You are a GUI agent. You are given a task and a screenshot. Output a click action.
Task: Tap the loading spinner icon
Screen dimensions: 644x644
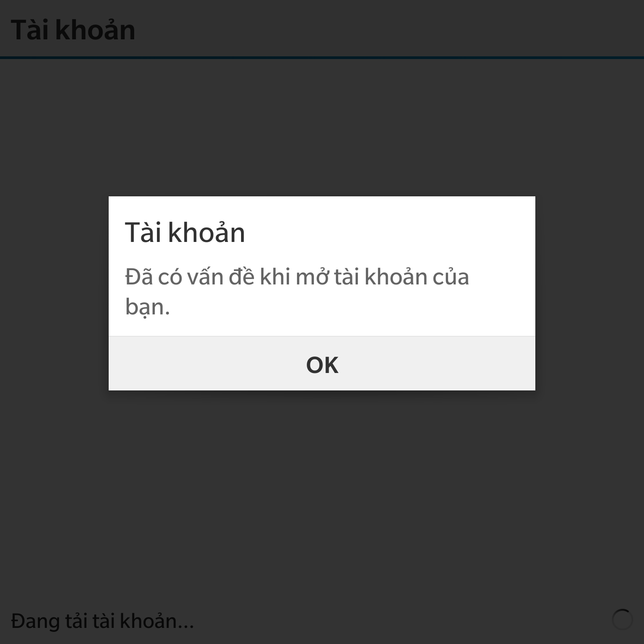pyautogui.click(x=622, y=620)
